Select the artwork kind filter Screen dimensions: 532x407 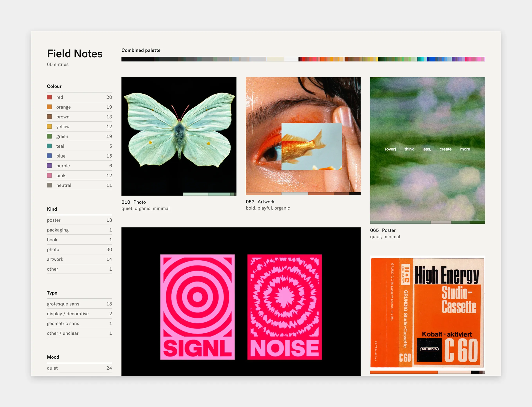tap(79, 259)
